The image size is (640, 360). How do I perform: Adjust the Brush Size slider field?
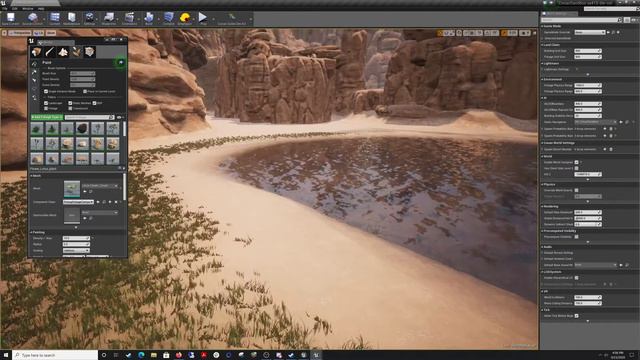82,73
